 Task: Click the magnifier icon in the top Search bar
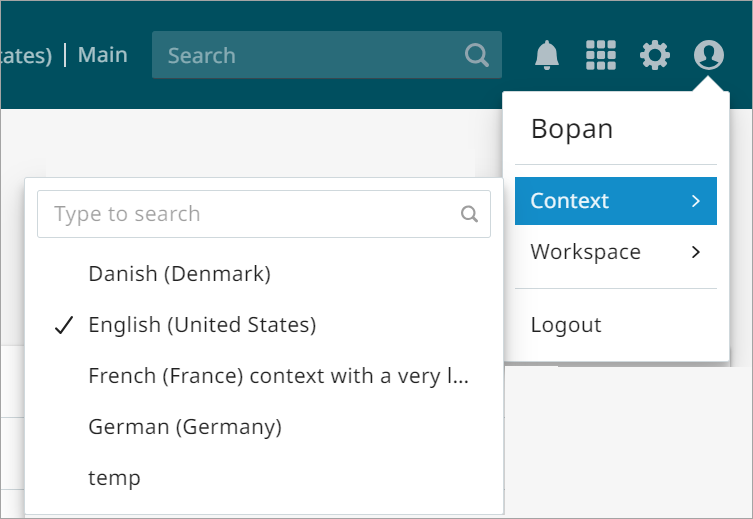(477, 55)
